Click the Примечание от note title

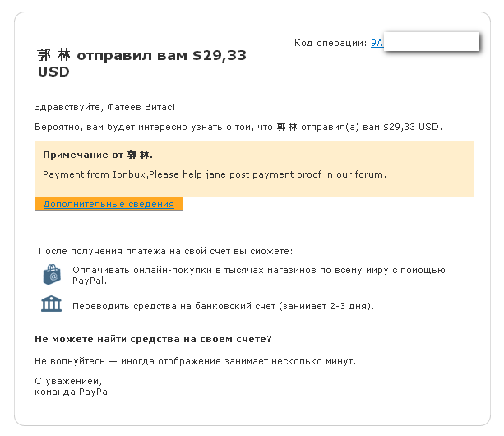click(x=98, y=155)
